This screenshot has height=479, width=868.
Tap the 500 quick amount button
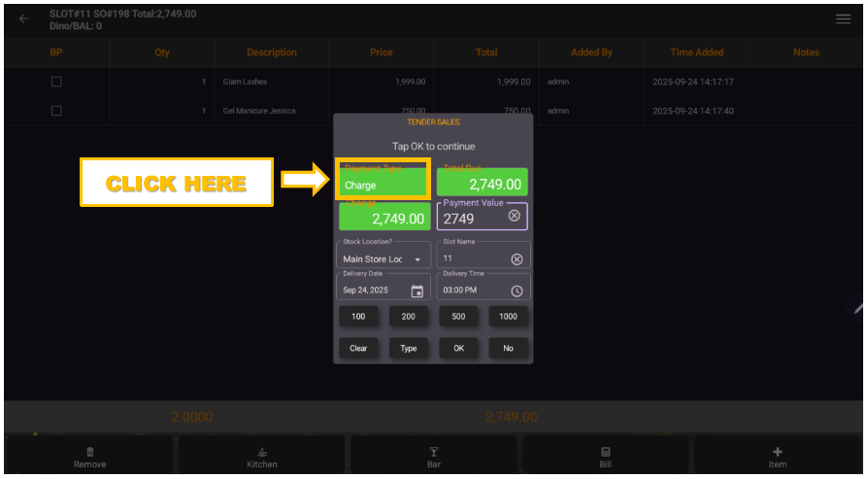coord(458,317)
